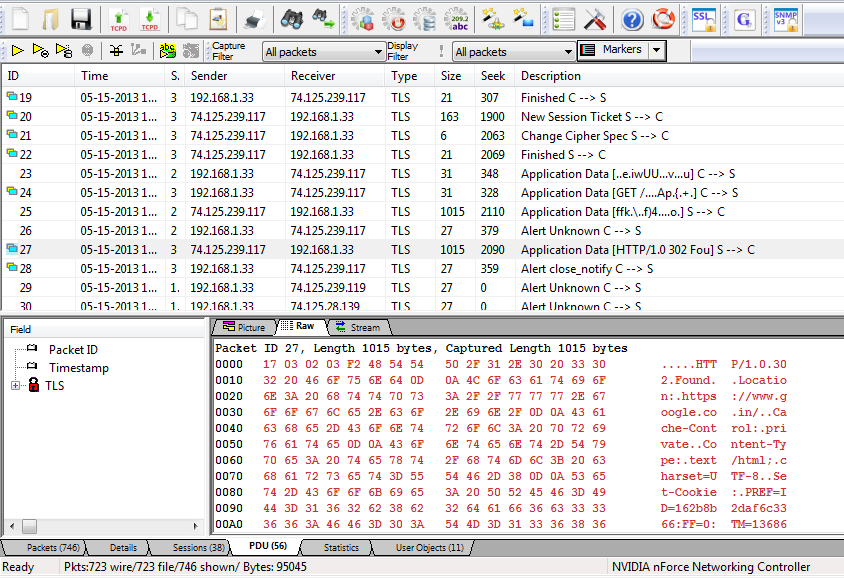
Task: Click the Save floppy disk icon
Action: (x=81, y=18)
